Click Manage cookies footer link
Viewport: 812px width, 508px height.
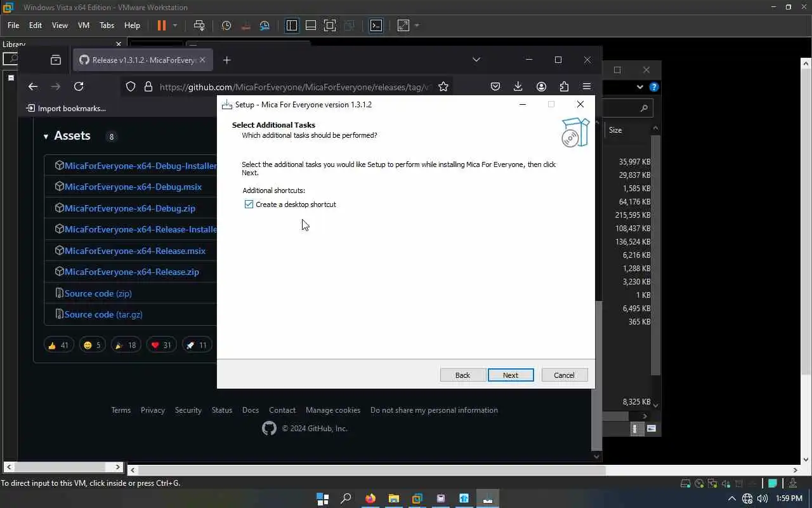333,410
